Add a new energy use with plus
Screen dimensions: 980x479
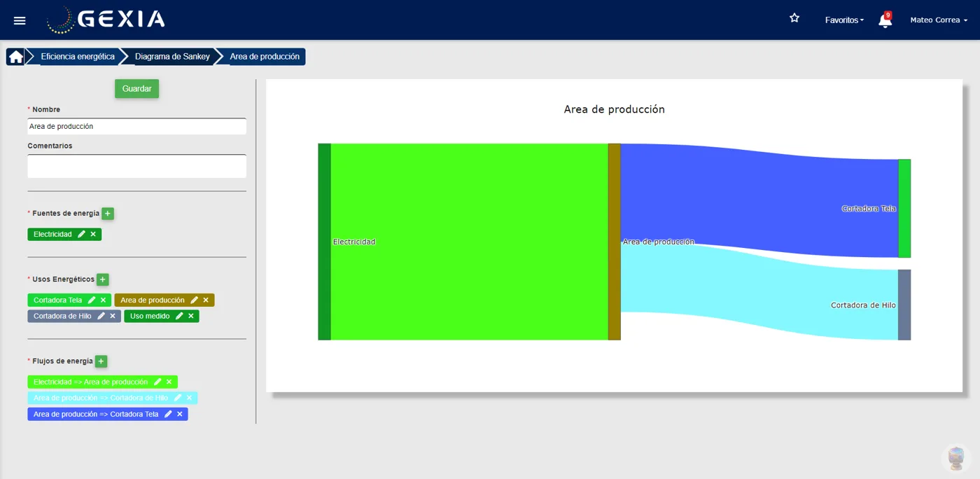[103, 279]
